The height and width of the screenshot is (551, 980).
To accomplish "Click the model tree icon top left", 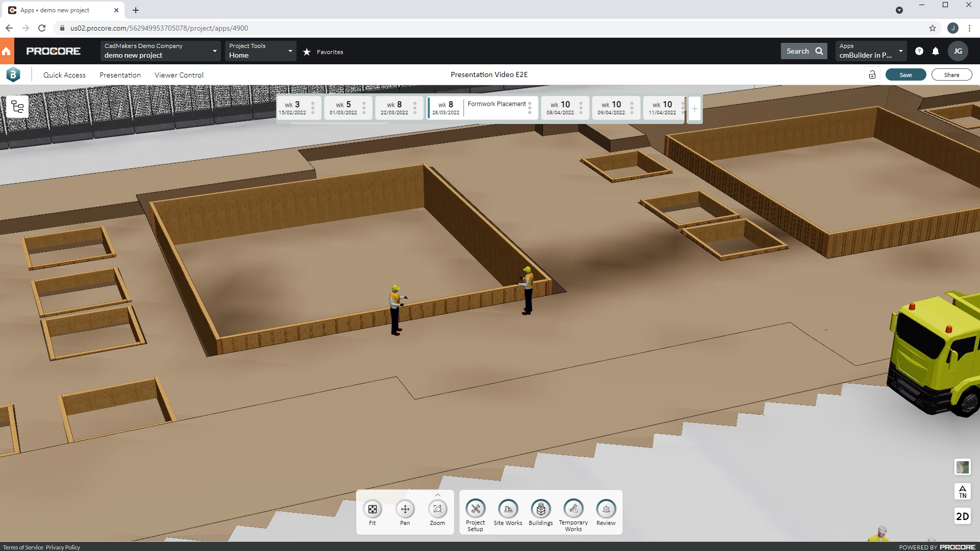I will click(17, 107).
